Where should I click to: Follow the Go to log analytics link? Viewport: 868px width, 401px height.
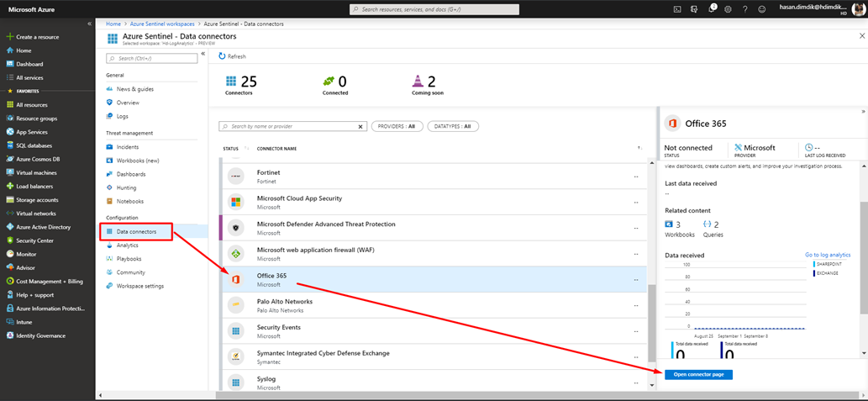point(828,254)
